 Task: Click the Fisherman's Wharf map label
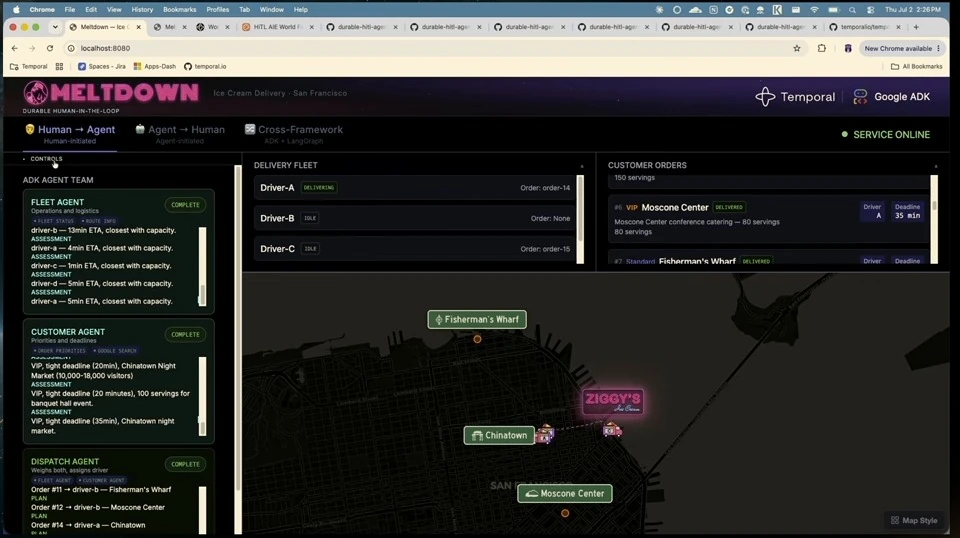point(477,319)
